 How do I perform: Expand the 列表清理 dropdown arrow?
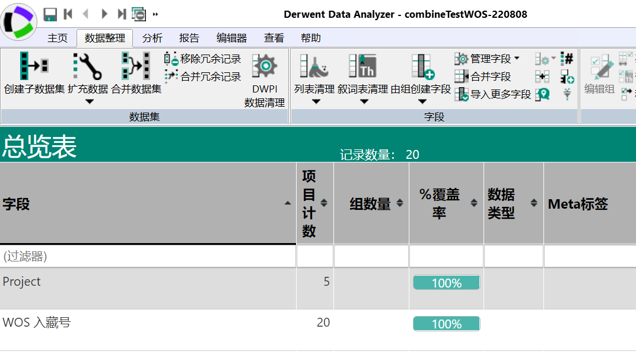click(x=316, y=102)
